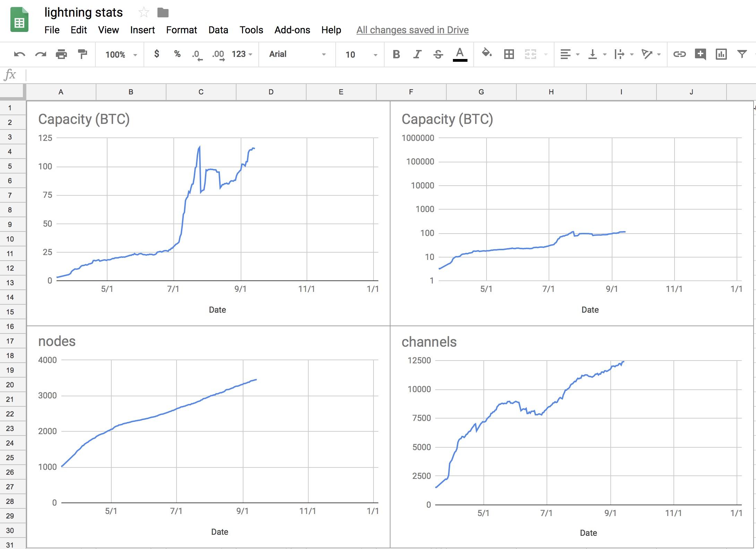Open the Zoom 100% dropdown
756x549 pixels.
click(121, 54)
